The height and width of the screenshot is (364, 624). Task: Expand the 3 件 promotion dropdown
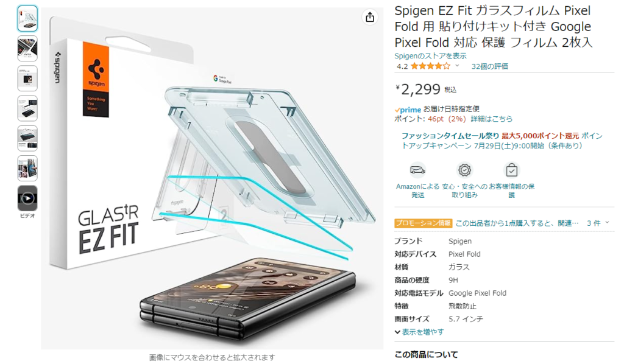(x=598, y=223)
